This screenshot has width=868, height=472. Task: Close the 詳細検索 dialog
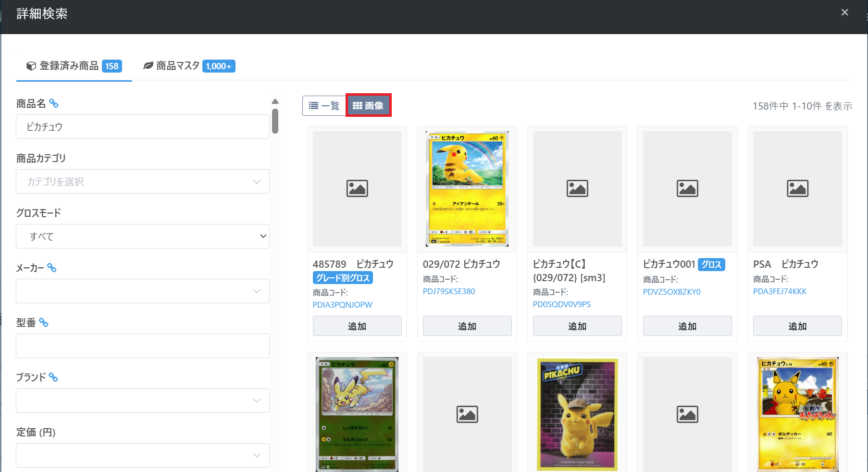844,12
